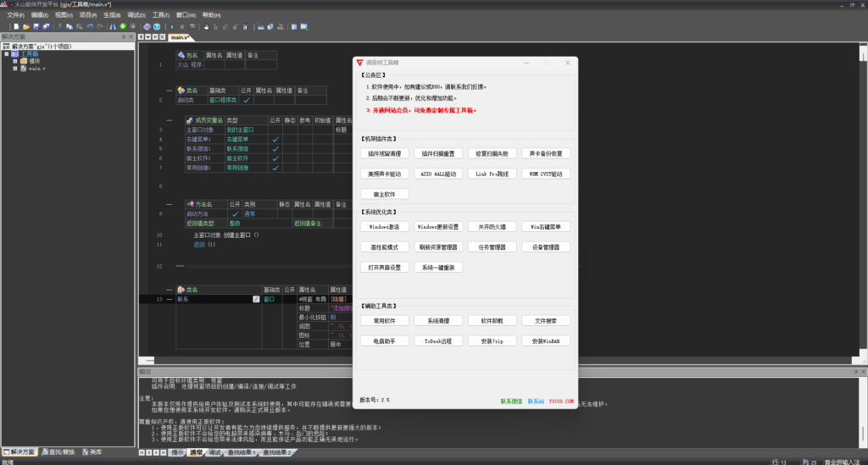Click the Cut scissors toolbar icon

click(59, 26)
